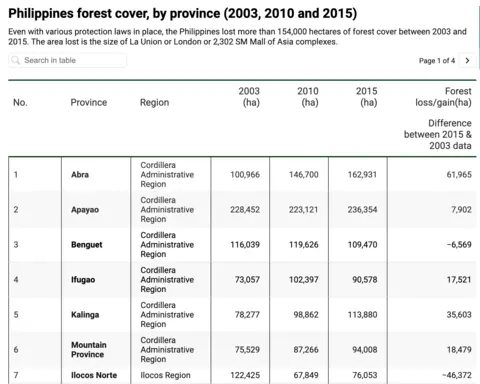480x384 pixels.
Task: Click the chart title 'Philippines forest cover'
Action: pyautogui.click(x=182, y=14)
